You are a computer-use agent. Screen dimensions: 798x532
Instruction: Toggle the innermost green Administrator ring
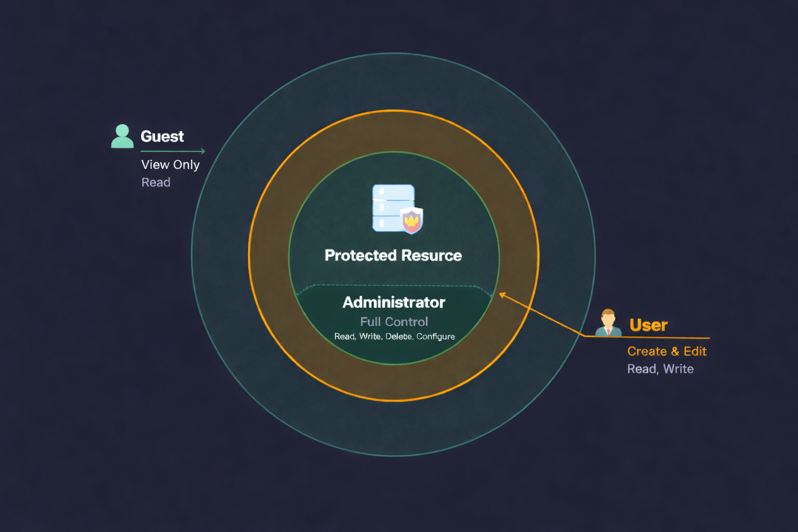click(x=393, y=152)
